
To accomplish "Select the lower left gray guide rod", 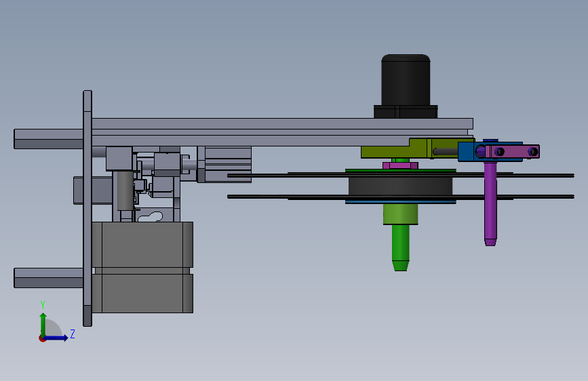I will [x=48, y=278].
